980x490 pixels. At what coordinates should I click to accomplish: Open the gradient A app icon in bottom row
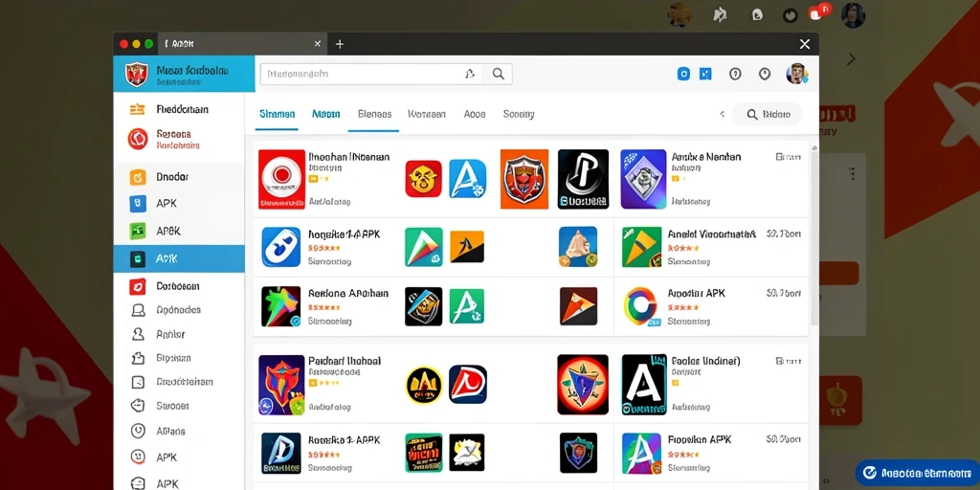coord(642,453)
